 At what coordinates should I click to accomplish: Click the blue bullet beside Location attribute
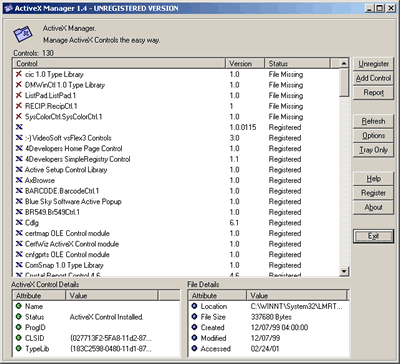tap(194, 306)
